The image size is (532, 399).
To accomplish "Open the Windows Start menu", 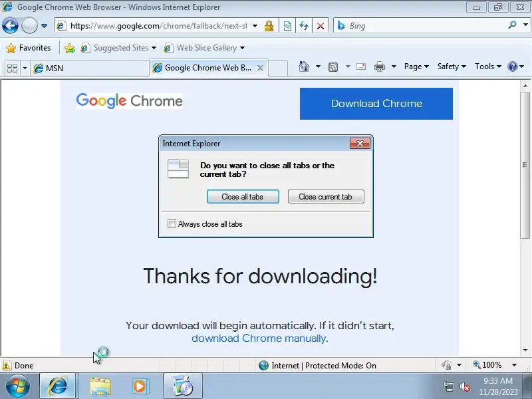I will point(18,386).
